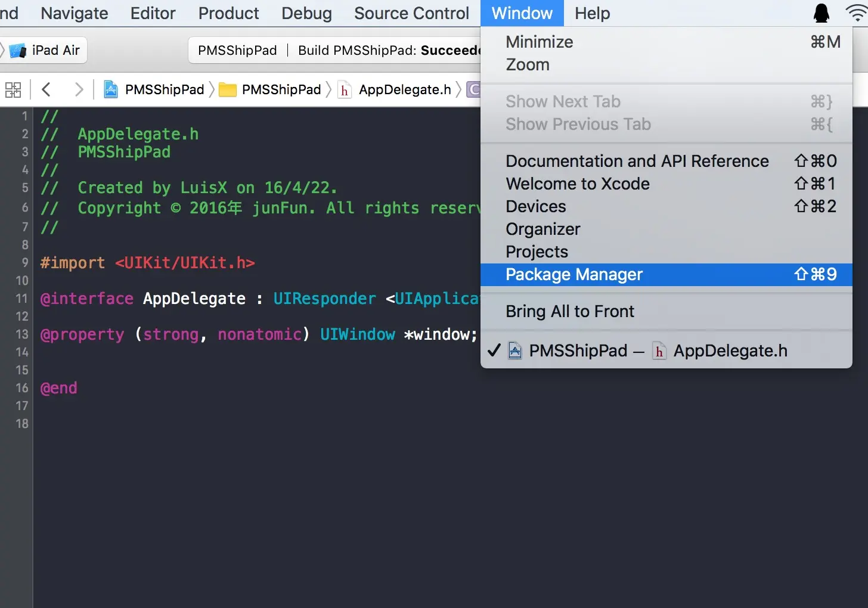Click the @end keyword
868x608 pixels.
point(58,388)
